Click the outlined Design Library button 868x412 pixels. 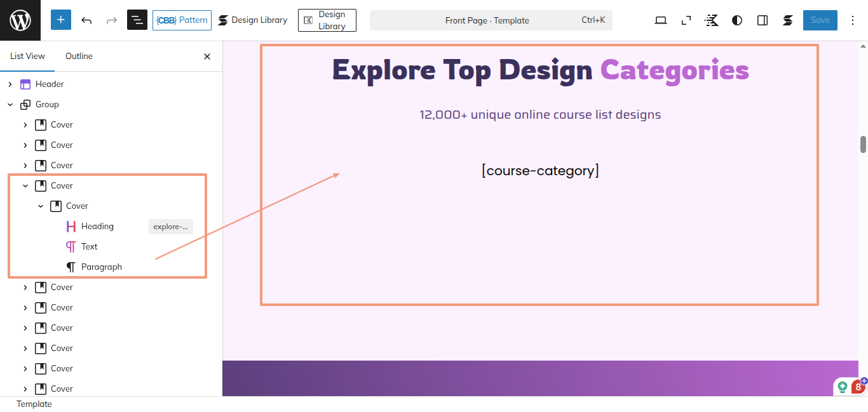(327, 20)
